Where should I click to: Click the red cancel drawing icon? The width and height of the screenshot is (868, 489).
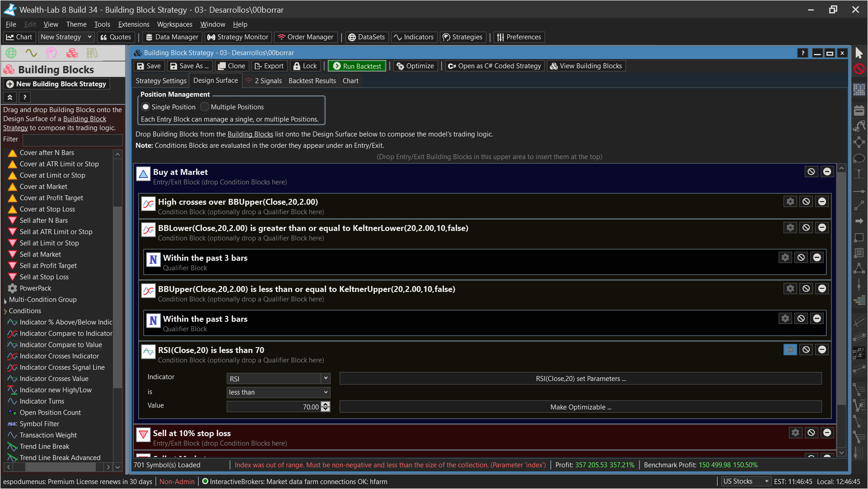point(859,69)
